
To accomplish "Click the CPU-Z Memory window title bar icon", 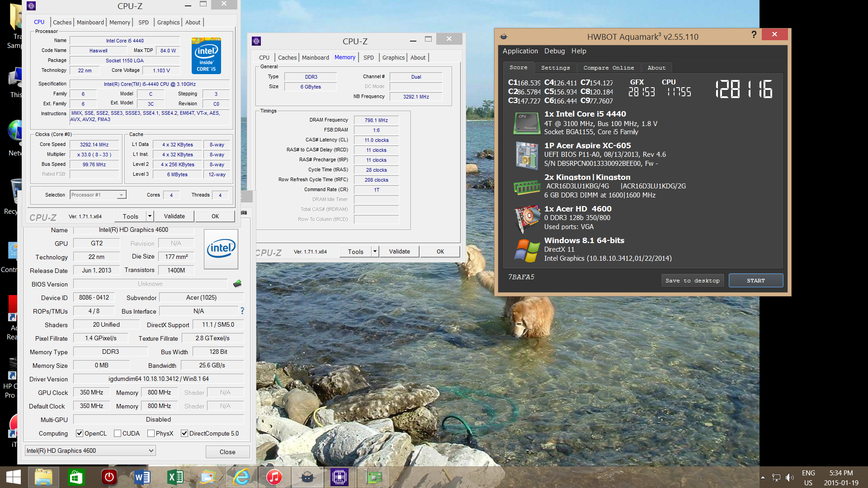I will point(256,41).
